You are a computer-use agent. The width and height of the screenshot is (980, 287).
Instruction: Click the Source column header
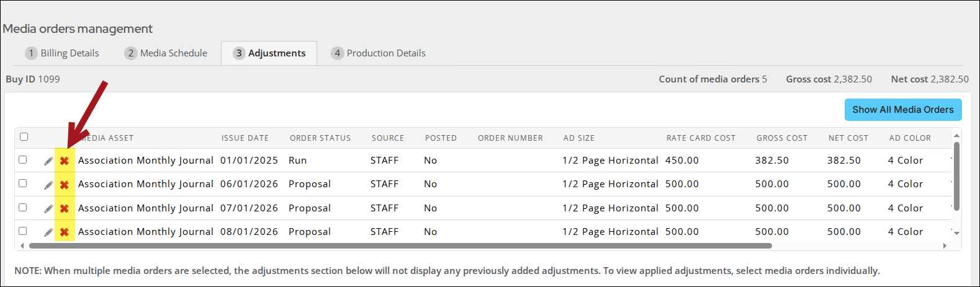click(x=388, y=138)
